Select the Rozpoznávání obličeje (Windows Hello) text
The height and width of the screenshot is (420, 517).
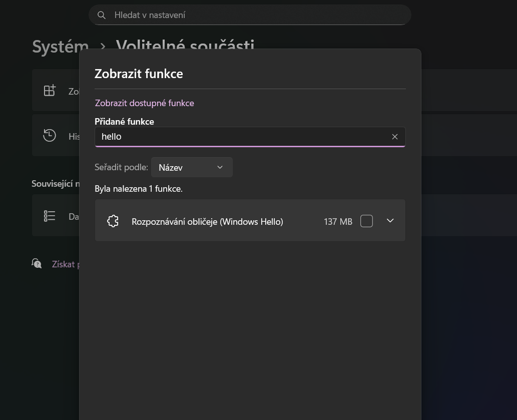tap(207, 222)
